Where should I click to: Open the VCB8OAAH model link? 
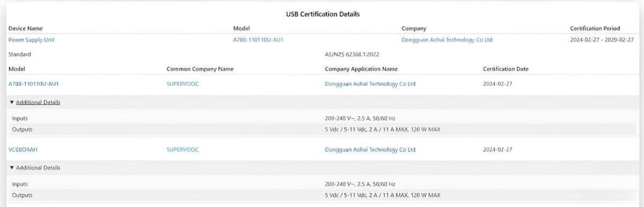coord(23,150)
